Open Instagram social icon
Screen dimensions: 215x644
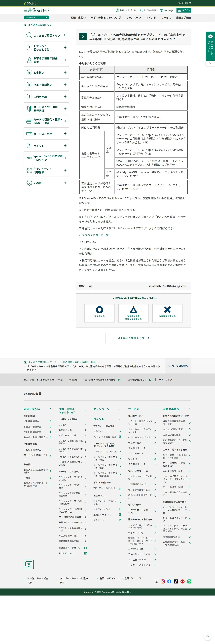pos(163,581)
